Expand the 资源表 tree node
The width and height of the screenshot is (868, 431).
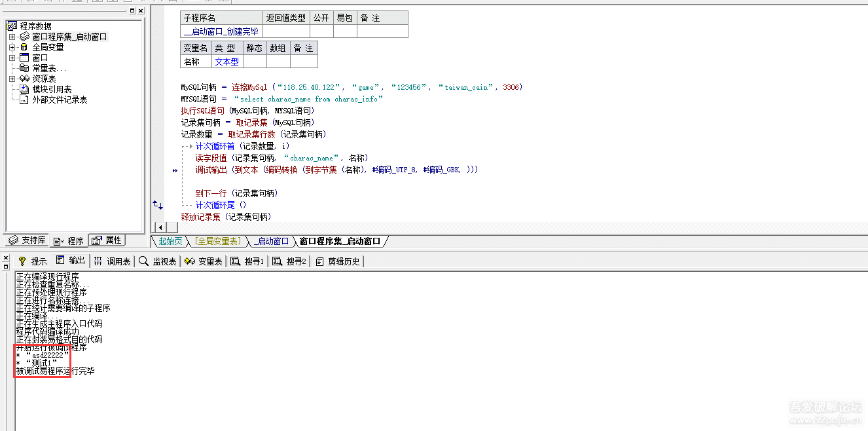coord(12,79)
